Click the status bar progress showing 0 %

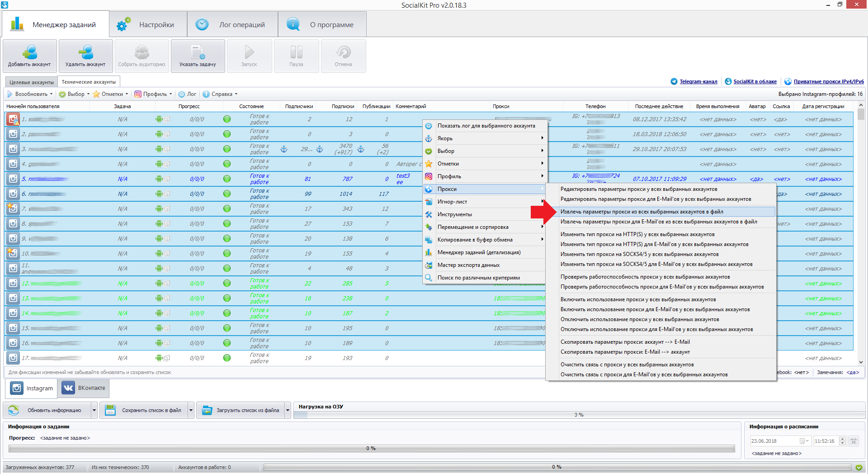point(557,467)
